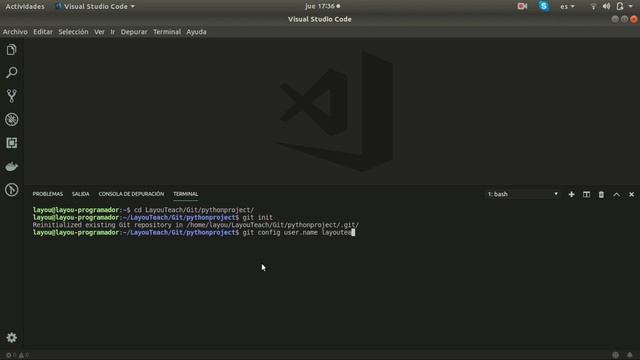Screen dimensions: 640x360
Task: Open the 'es' keyboard language dropdown
Action: click(567, 7)
